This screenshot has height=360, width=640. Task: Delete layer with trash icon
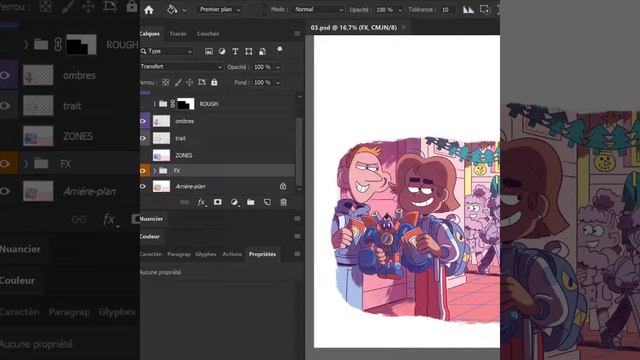[x=284, y=202]
